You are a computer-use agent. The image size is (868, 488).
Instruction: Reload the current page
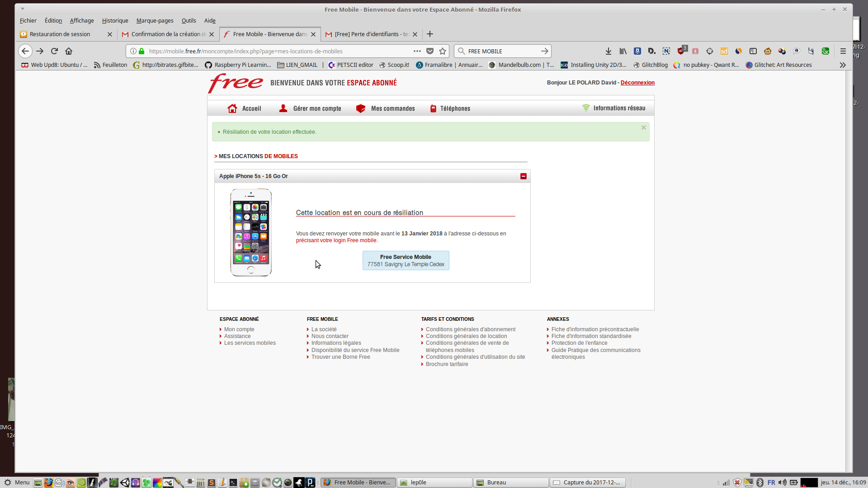54,51
